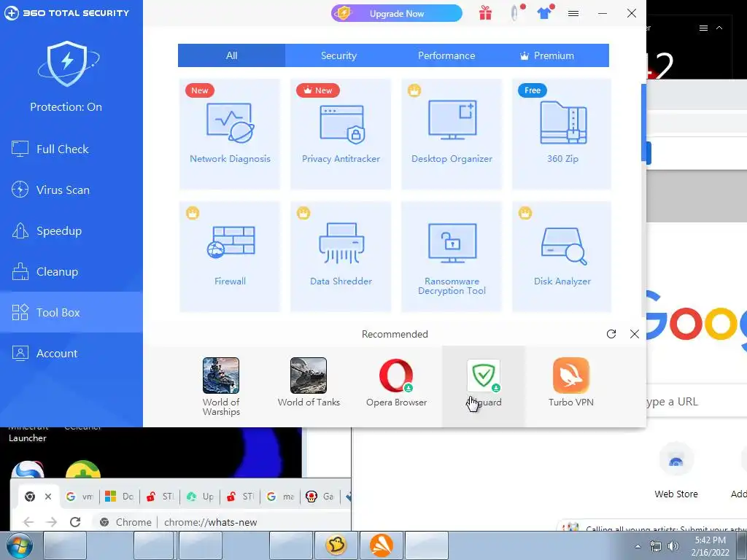The image size is (747, 560).
Task: Click the Google search URL box
Action: pos(697,402)
